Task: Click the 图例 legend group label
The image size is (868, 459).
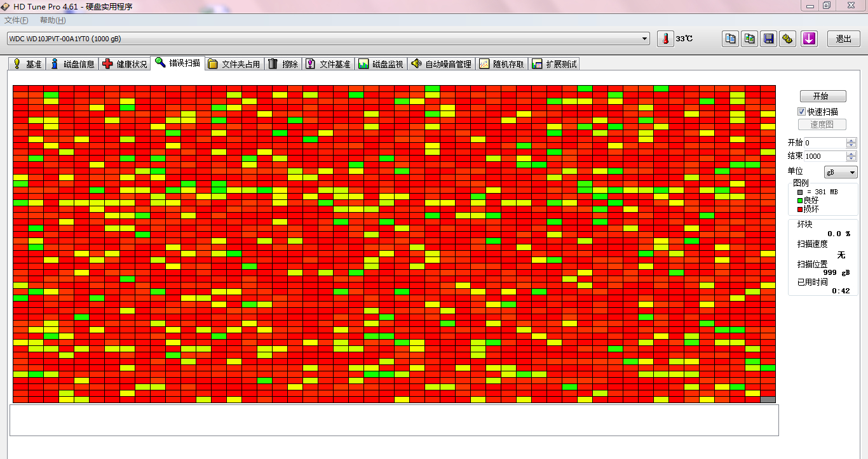Action: click(x=801, y=183)
